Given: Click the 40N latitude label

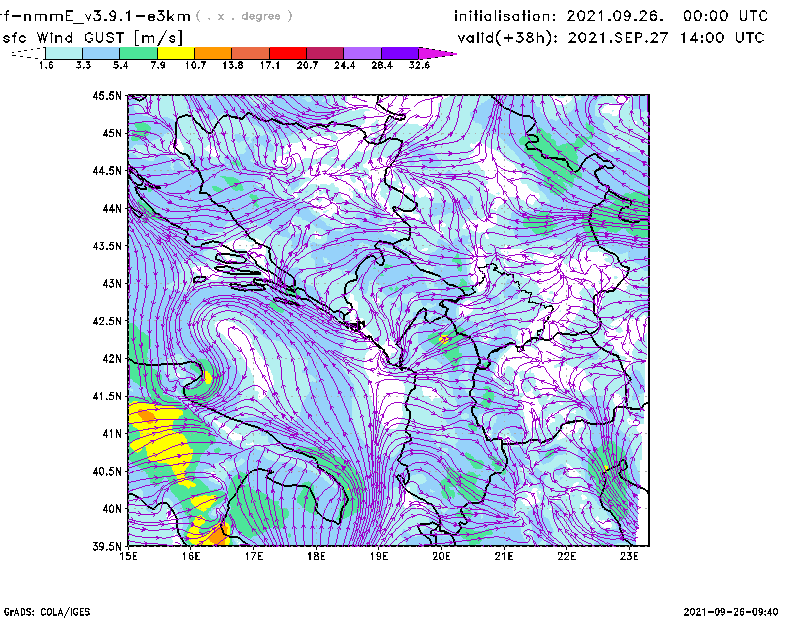Looking at the screenshot, I should point(112,509).
